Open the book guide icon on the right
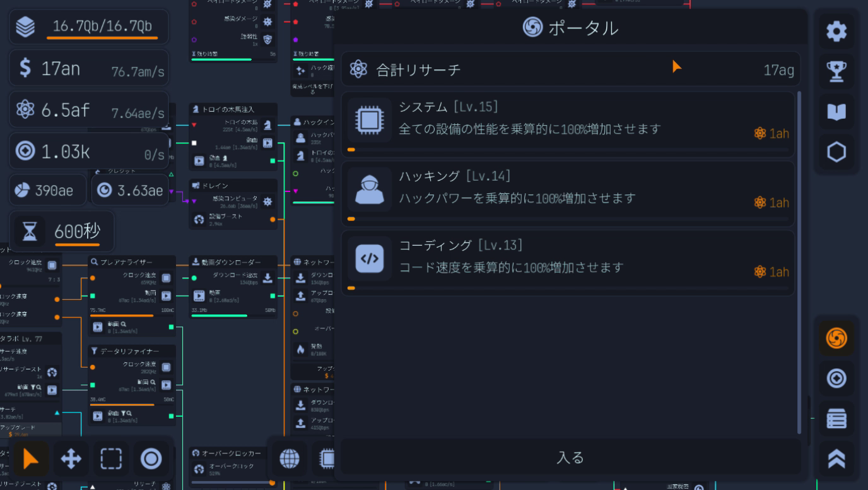 (x=836, y=112)
